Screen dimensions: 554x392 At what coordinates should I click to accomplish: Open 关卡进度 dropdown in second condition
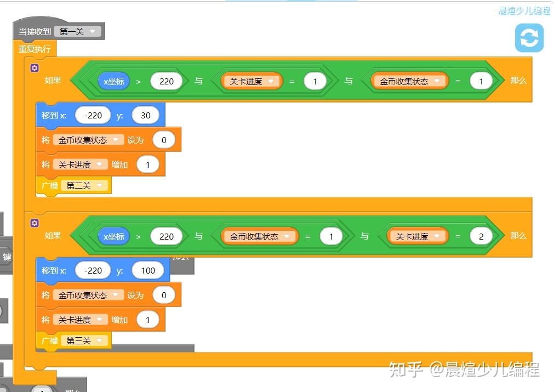point(418,236)
